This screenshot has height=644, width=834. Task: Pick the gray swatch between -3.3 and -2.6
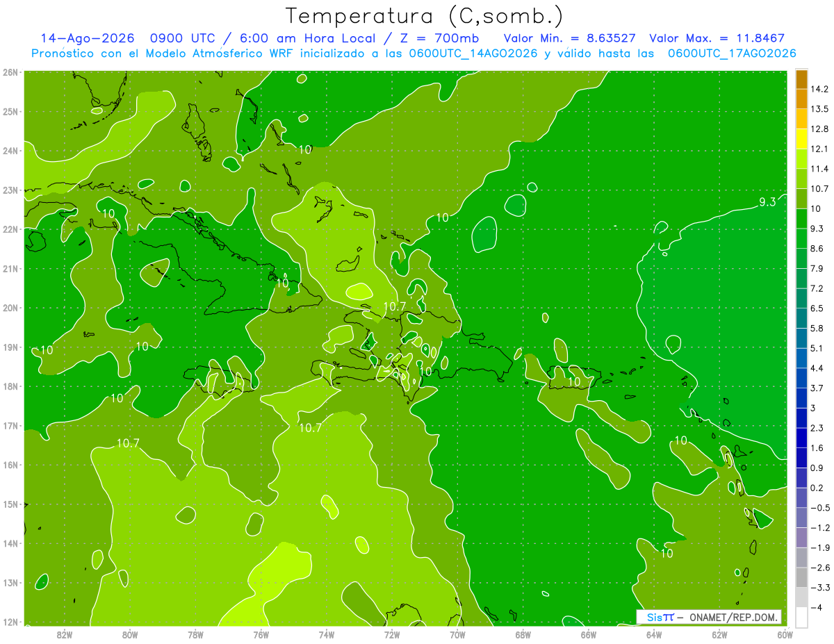801,577
